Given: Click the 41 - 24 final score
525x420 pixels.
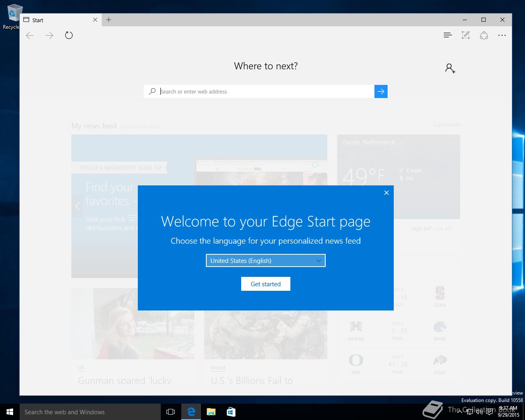Looking at the screenshot, I should coord(398,364).
